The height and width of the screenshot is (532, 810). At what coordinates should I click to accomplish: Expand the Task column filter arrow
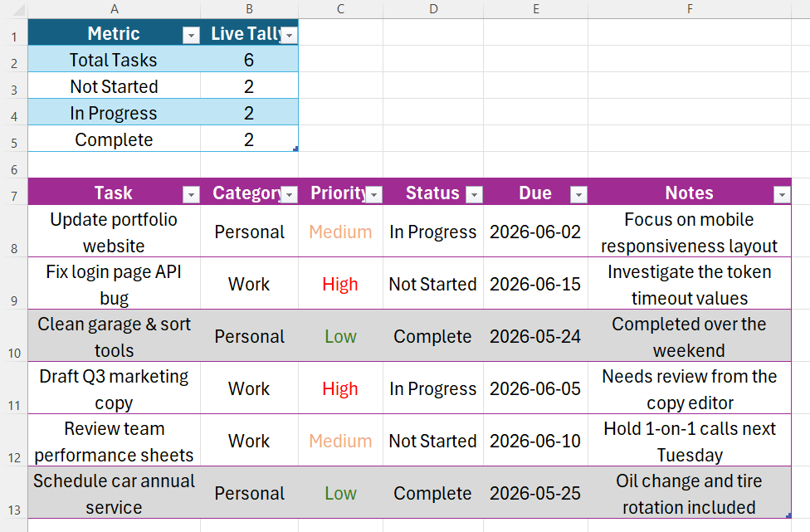click(x=191, y=195)
